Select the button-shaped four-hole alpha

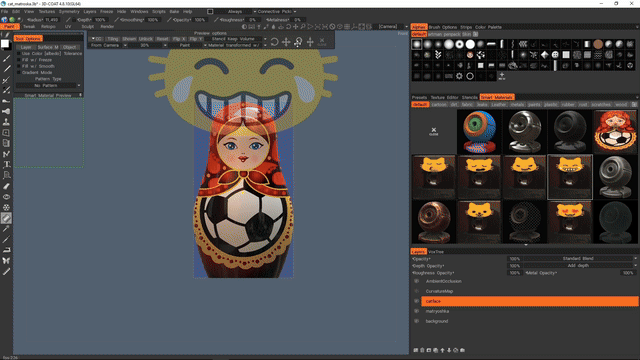pyautogui.click(x=555, y=55)
